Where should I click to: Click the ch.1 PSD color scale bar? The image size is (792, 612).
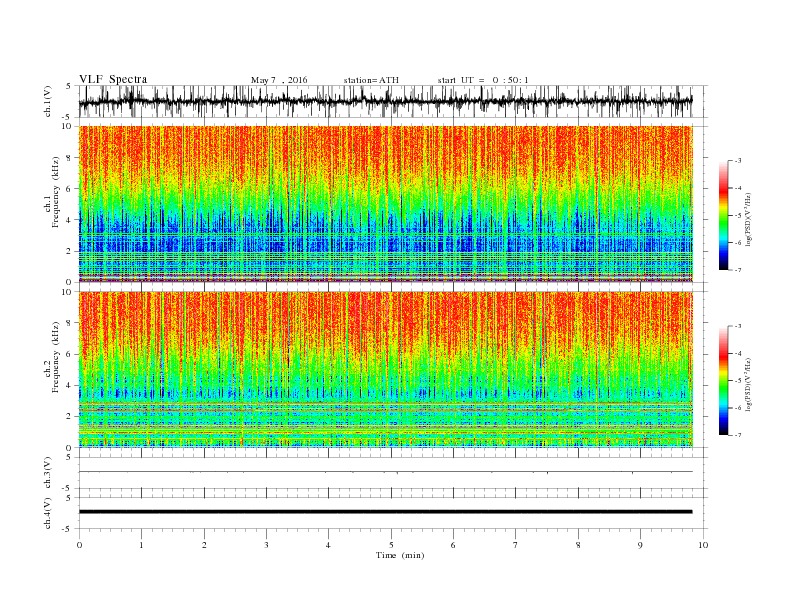(723, 215)
